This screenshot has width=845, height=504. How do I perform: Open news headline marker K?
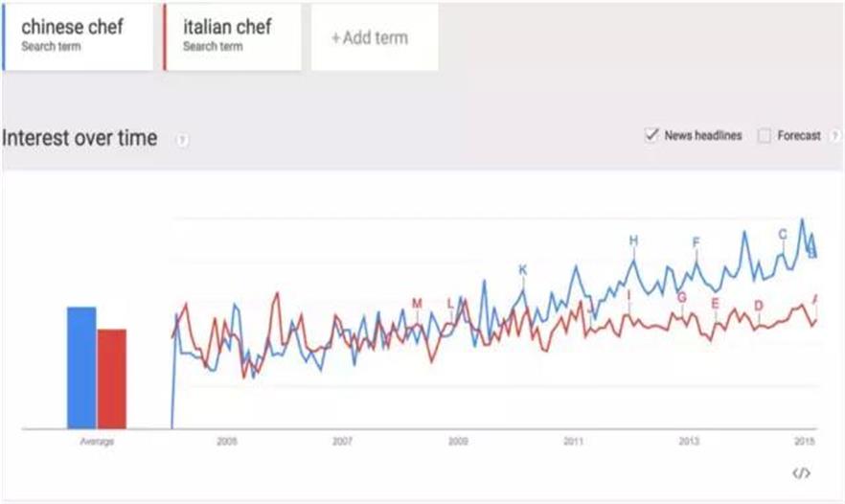pyautogui.click(x=523, y=270)
